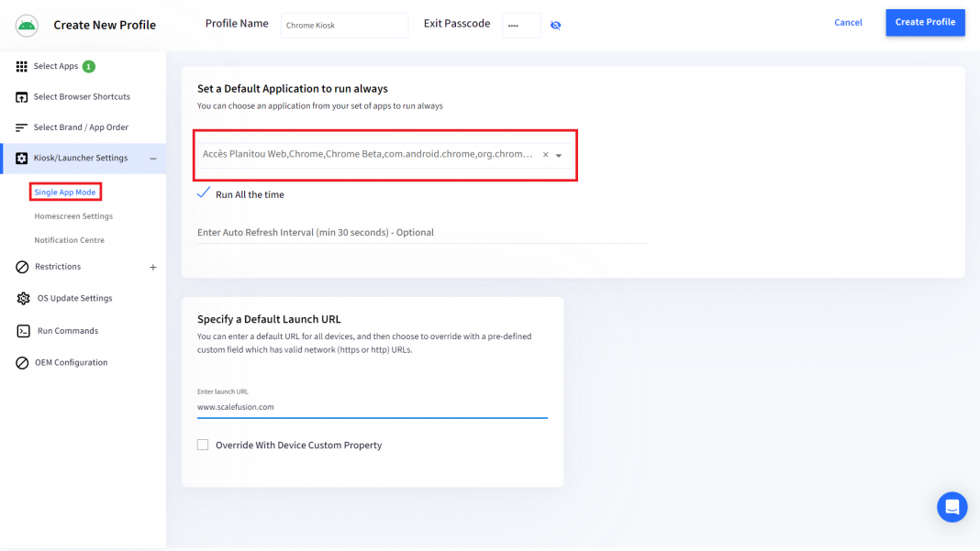Cancel profile creation
The width and height of the screenshot is (980, 551).
point(847,22)
